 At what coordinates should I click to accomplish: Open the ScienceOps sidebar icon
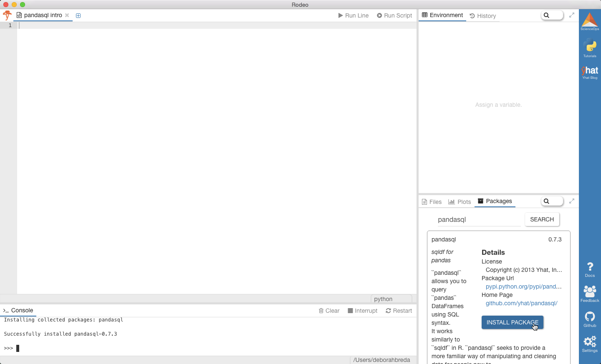(590, 22)
